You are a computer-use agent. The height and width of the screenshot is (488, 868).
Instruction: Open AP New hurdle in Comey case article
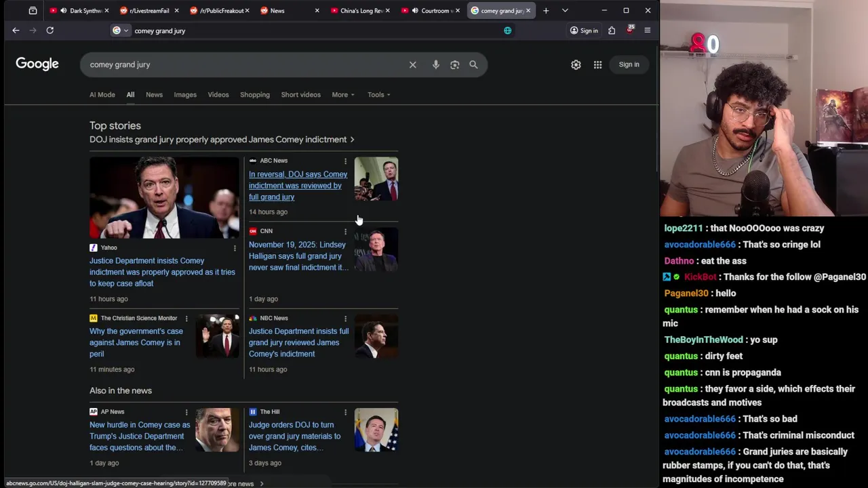pyautogui.click(x=140, y=436)
